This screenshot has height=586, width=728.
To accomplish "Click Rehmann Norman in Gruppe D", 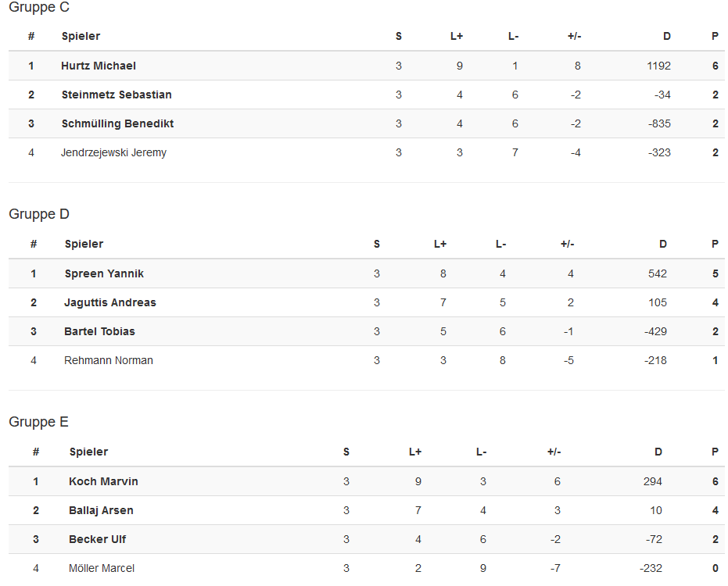I will click(109, 361).
